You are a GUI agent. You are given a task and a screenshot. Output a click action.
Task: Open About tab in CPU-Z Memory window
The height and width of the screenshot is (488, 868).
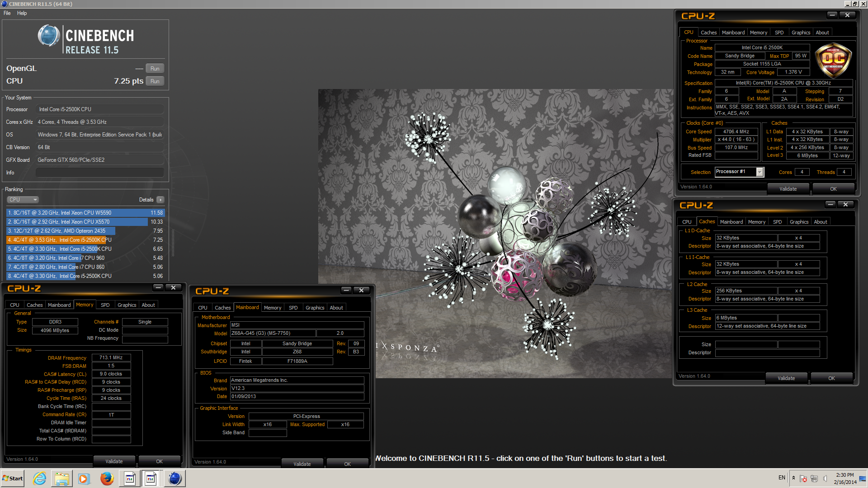[x=148, y=305]
